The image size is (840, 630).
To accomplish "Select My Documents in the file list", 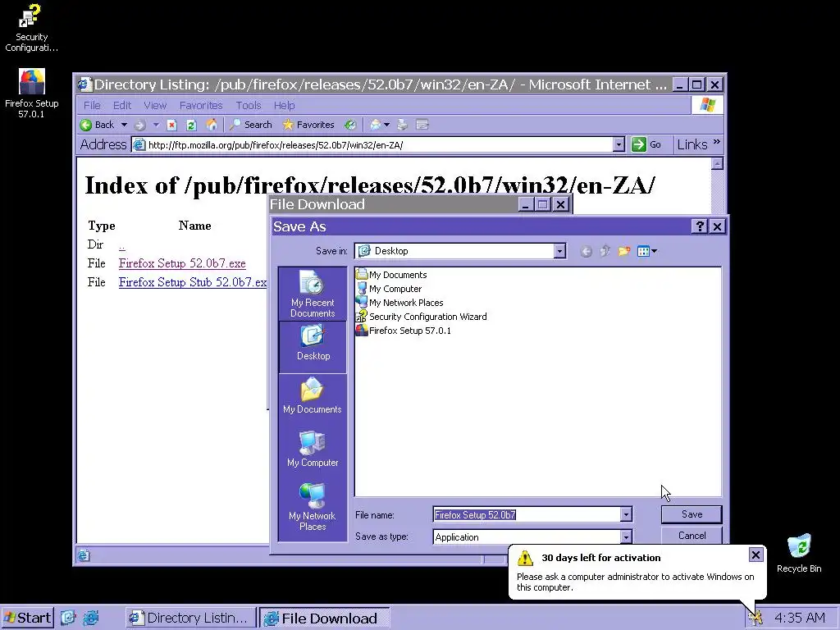I will (391, 275).
